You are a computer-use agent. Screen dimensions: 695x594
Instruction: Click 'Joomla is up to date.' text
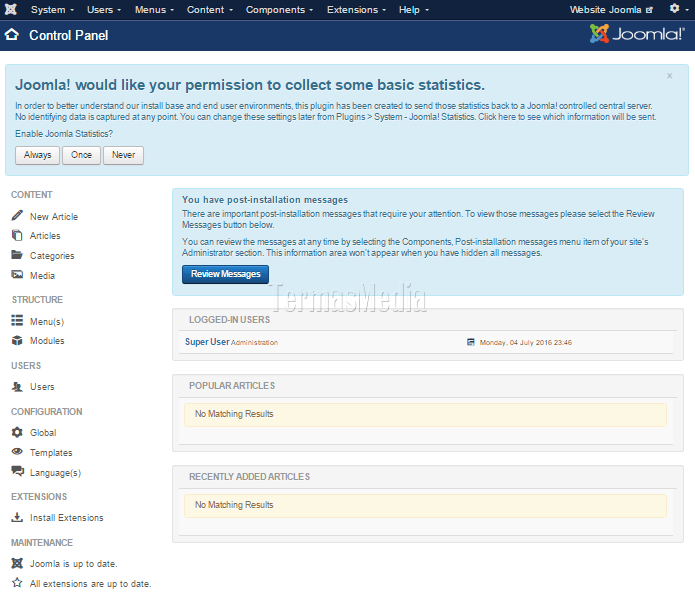(x=74, y=563)
